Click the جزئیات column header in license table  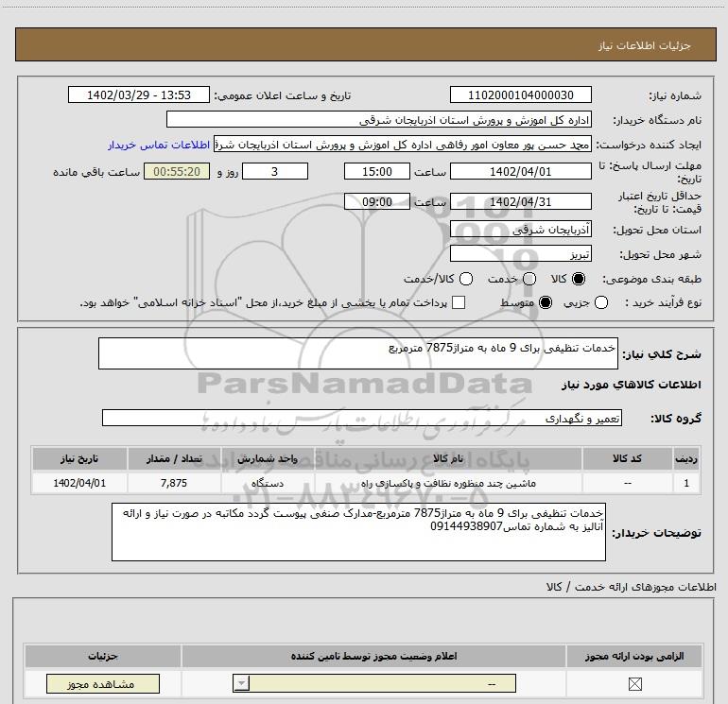tap(103, 656)
